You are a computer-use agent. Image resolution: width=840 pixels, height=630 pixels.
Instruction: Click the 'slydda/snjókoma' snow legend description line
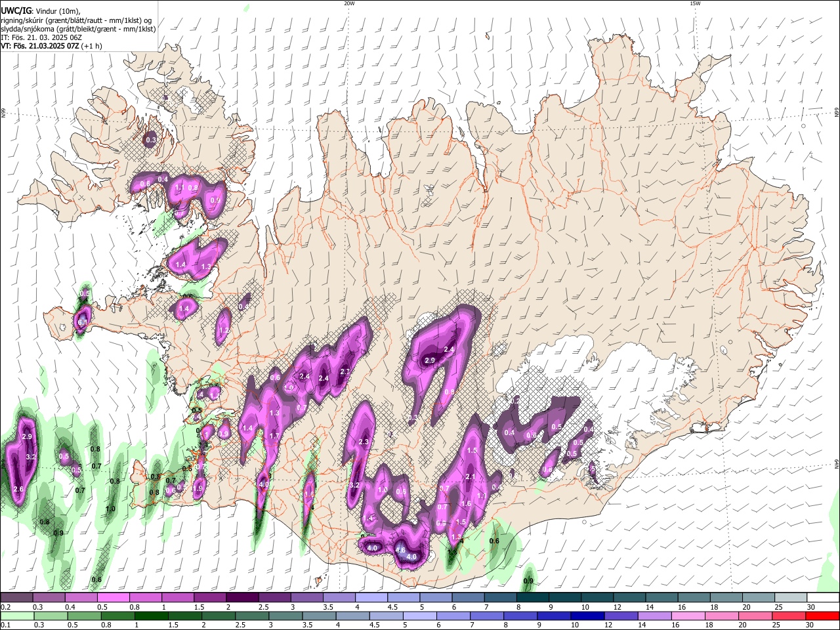78,29
